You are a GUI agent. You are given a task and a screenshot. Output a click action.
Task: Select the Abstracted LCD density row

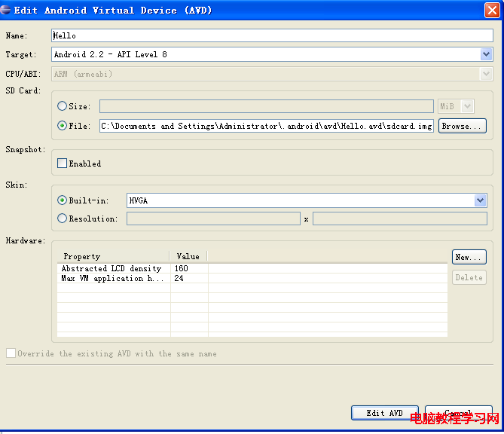pyautogui.click(x=252, y=268)
